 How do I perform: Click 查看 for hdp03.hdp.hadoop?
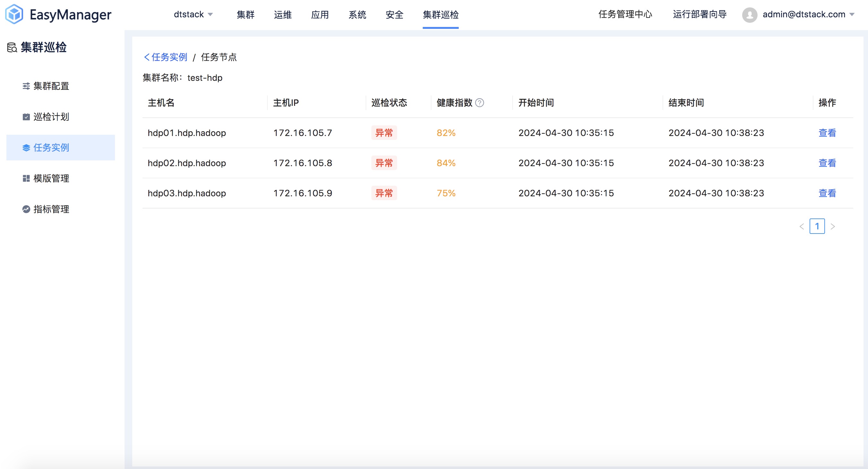pyautogui.click(x=827, y=193)
